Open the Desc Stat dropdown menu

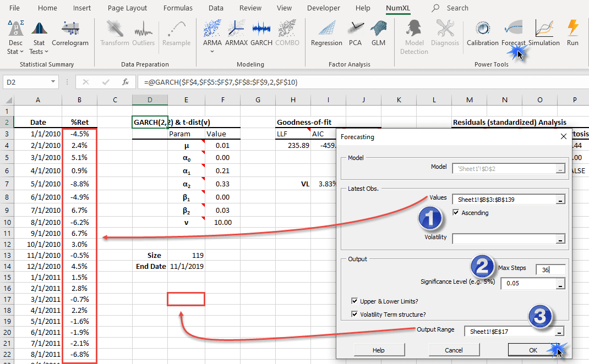click(x=15, y=47)
